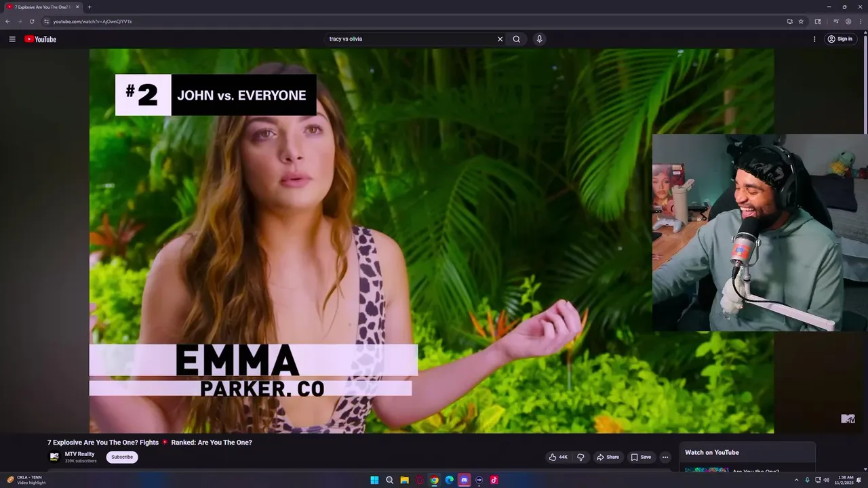
Task: Open Discord from taskbar
Action: 464,480
